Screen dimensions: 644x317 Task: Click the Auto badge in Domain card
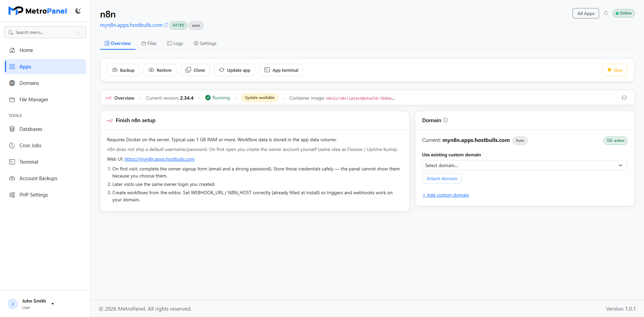point(520,141)
